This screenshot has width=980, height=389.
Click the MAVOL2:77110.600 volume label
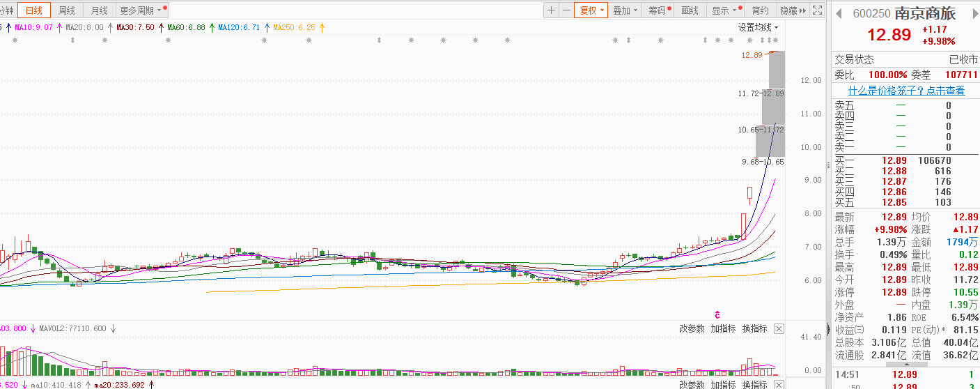(72, 328)
